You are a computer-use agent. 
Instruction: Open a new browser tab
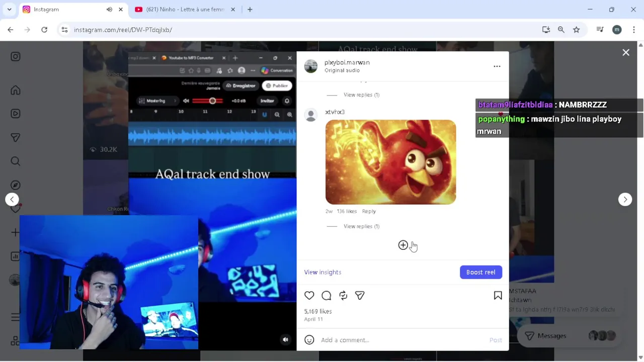tap(250, 10)
